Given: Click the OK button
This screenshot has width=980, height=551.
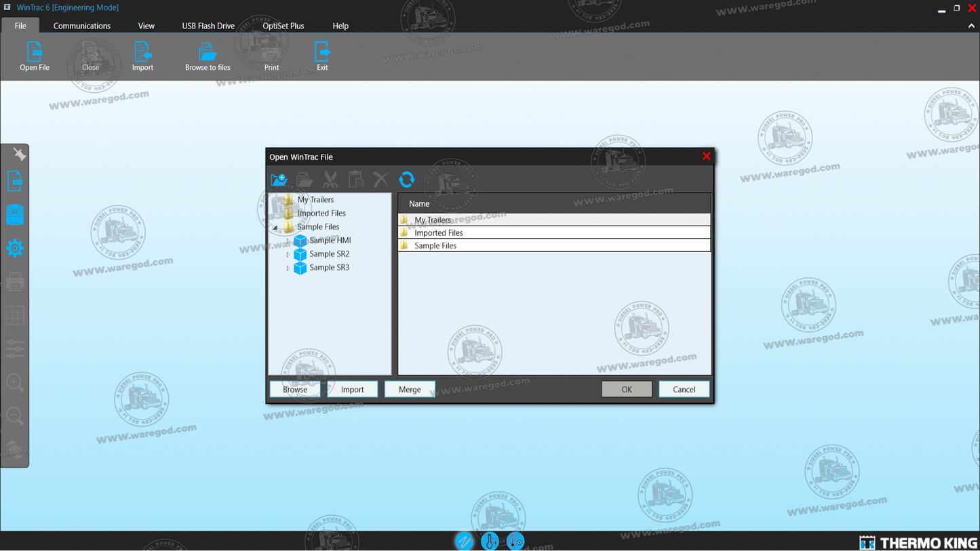Looking at the screenshot, I should point(627,389).
